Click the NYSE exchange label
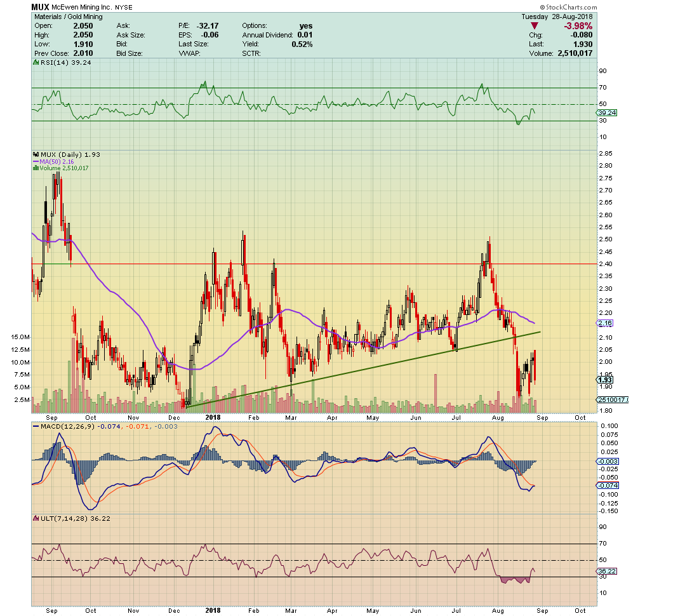The image size is (692, 616). tap(124, 8)
